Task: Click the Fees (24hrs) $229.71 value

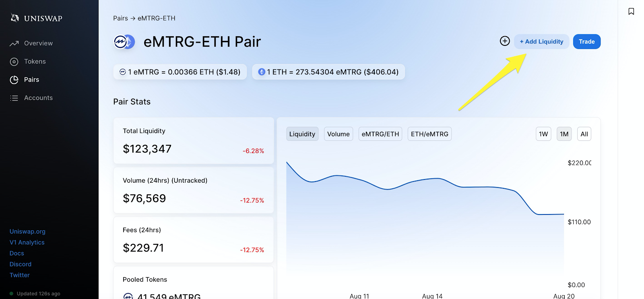Action: (x=143, y=248)
